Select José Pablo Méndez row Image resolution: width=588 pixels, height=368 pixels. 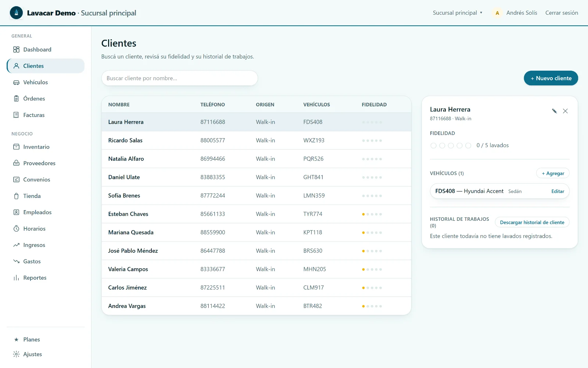click(256, 251)
